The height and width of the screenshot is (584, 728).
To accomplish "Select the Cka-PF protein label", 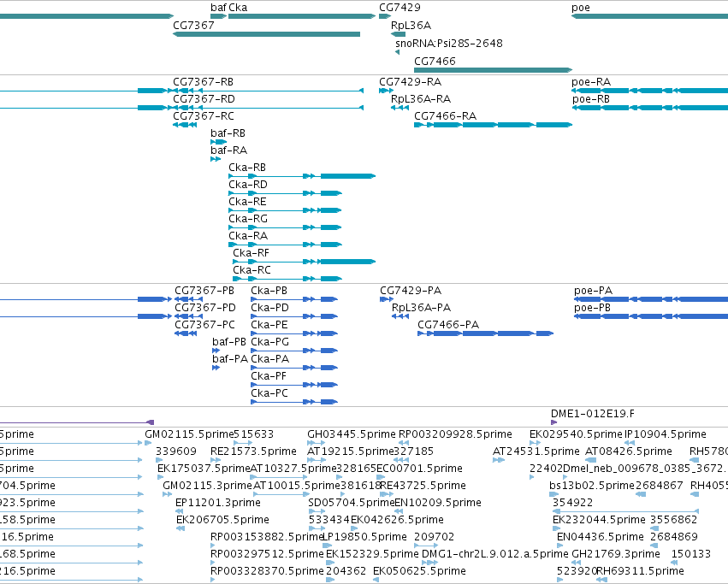I will pos(269,376).
